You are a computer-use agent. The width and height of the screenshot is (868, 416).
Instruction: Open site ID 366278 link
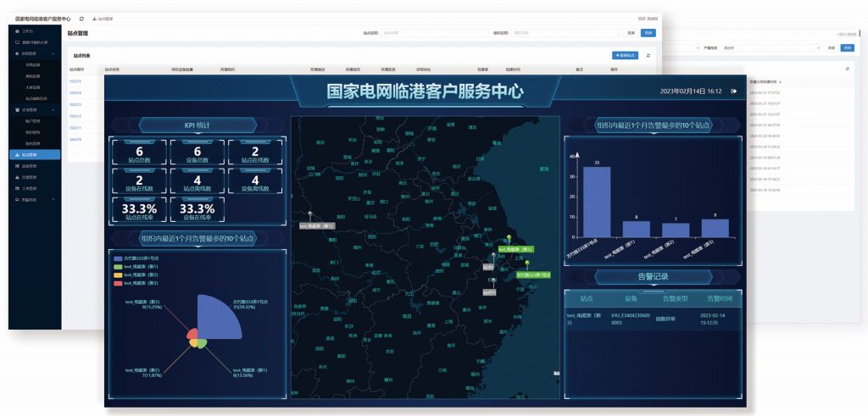(x=75, y=140)
